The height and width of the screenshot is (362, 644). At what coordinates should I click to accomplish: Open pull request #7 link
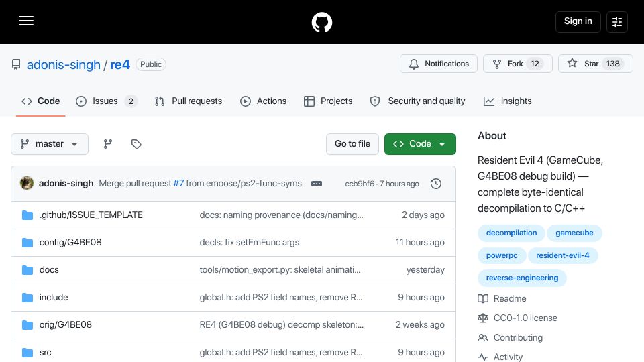(x=178, y=184)
